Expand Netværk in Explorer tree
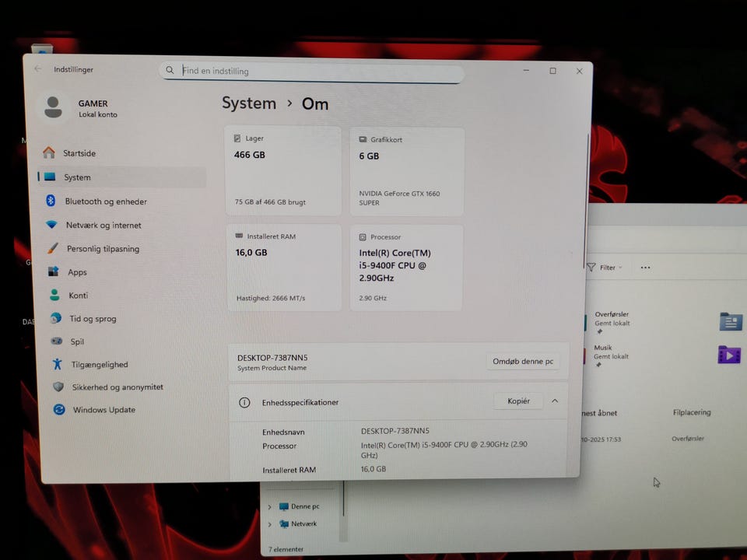 click(270, 524)
